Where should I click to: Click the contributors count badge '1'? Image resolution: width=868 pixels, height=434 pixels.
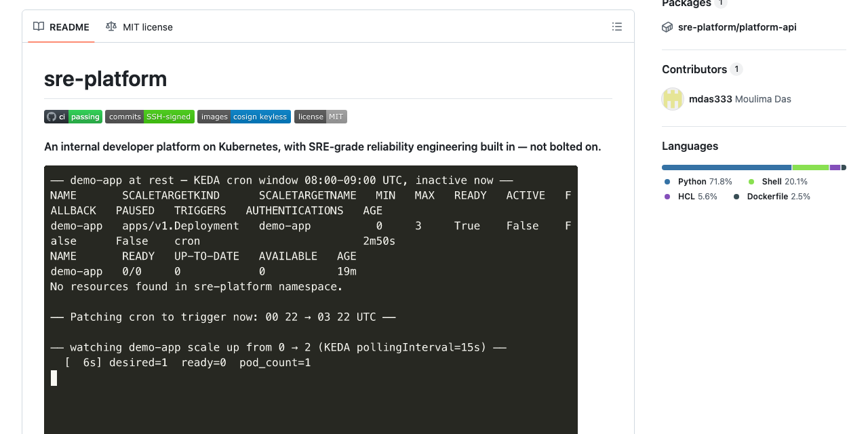[736, 69]
